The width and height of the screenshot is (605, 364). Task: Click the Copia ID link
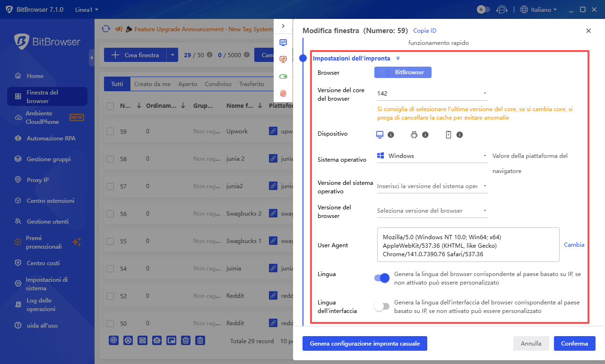point(425,31)
